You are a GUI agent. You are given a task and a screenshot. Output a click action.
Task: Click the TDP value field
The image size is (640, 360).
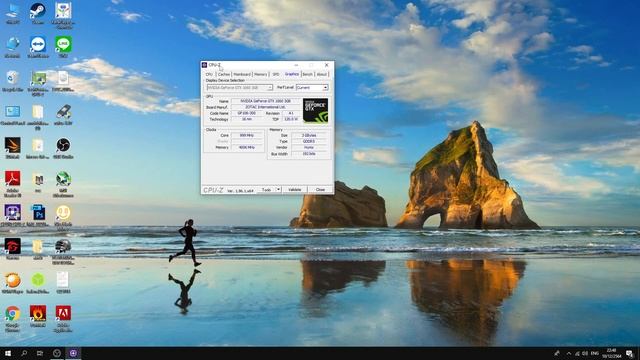click(x=291, y=119)
